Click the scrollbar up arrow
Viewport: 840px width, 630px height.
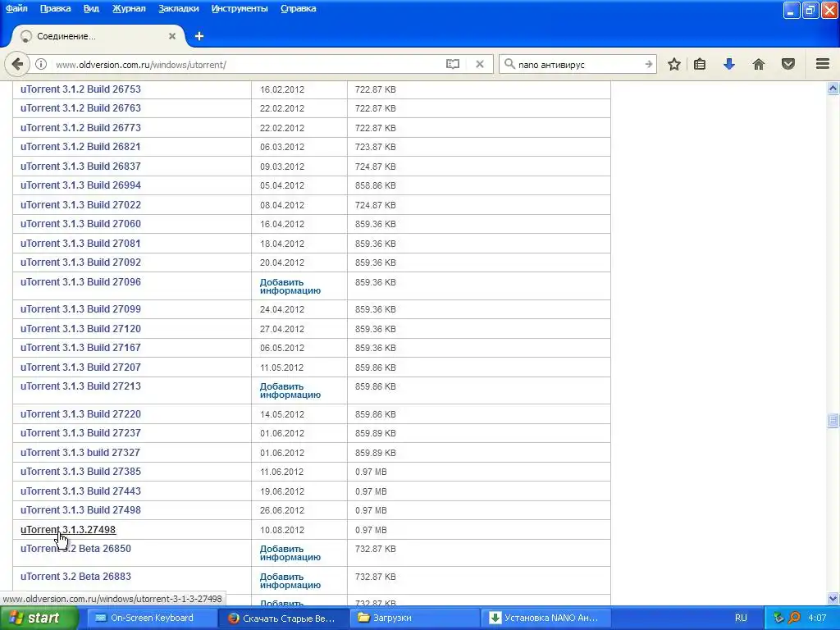coord(833,89)
